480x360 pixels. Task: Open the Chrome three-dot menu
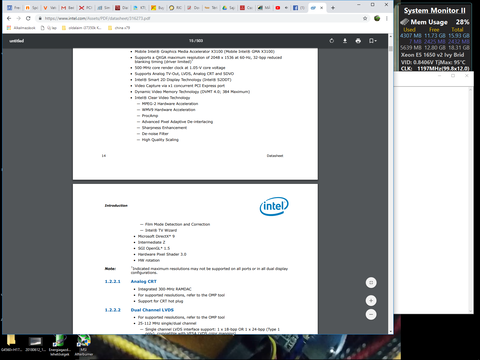click(x=387, y=18)
